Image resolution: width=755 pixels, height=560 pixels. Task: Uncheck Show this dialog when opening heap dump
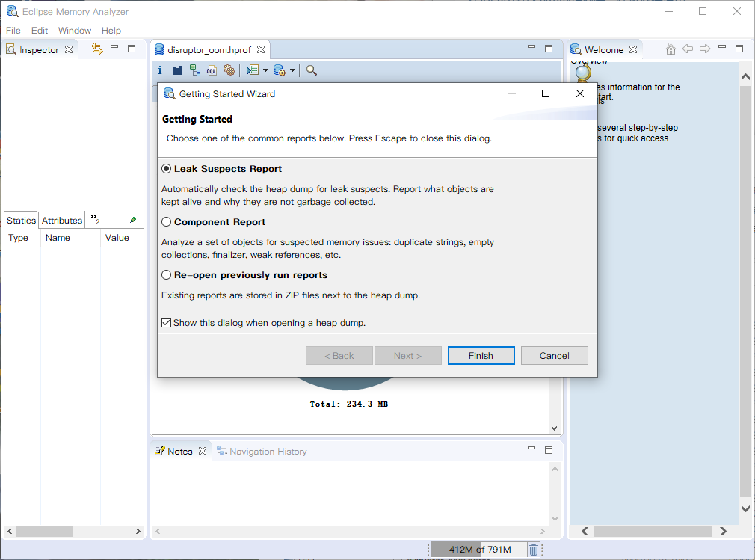(x=166, y=322)
